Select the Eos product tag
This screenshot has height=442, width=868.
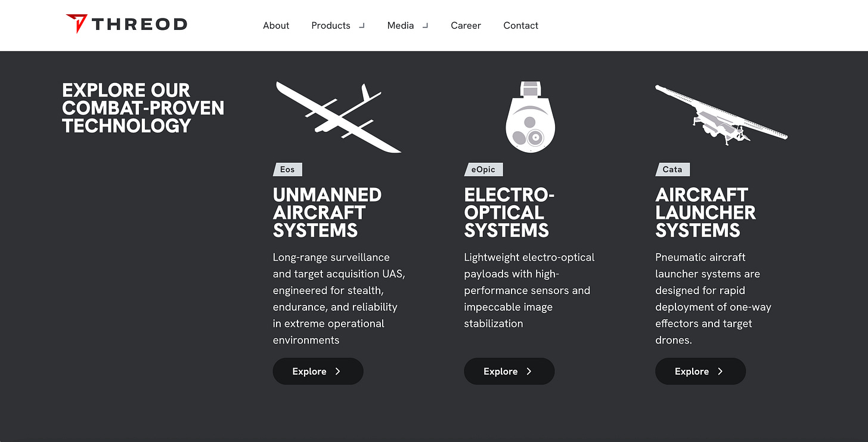pos(288,169)
